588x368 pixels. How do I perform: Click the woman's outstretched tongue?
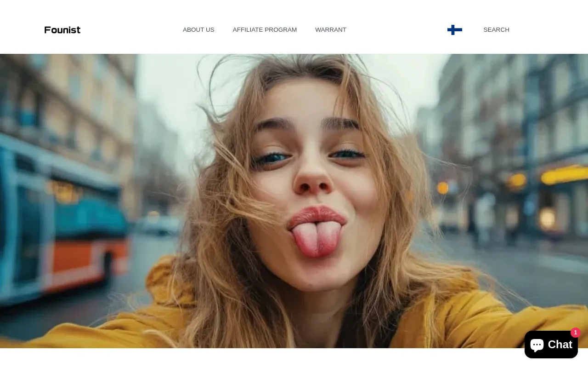tap(316, 238)
